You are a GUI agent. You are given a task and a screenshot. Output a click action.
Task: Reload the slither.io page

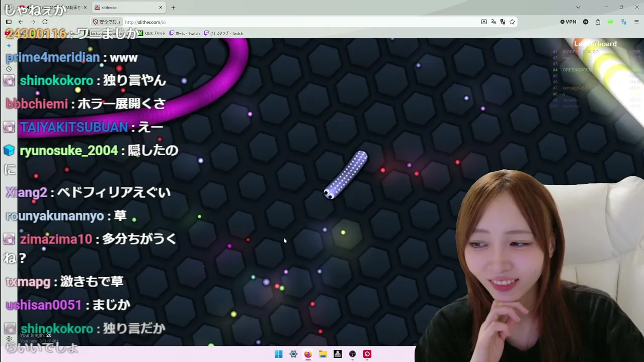pos(45,22)
